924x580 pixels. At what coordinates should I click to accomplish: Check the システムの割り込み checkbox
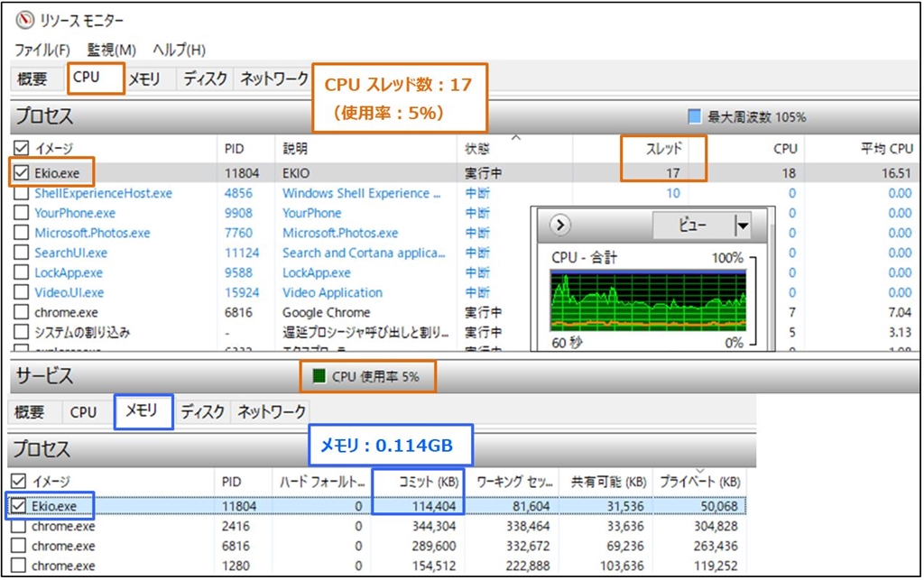pos(22,332)
